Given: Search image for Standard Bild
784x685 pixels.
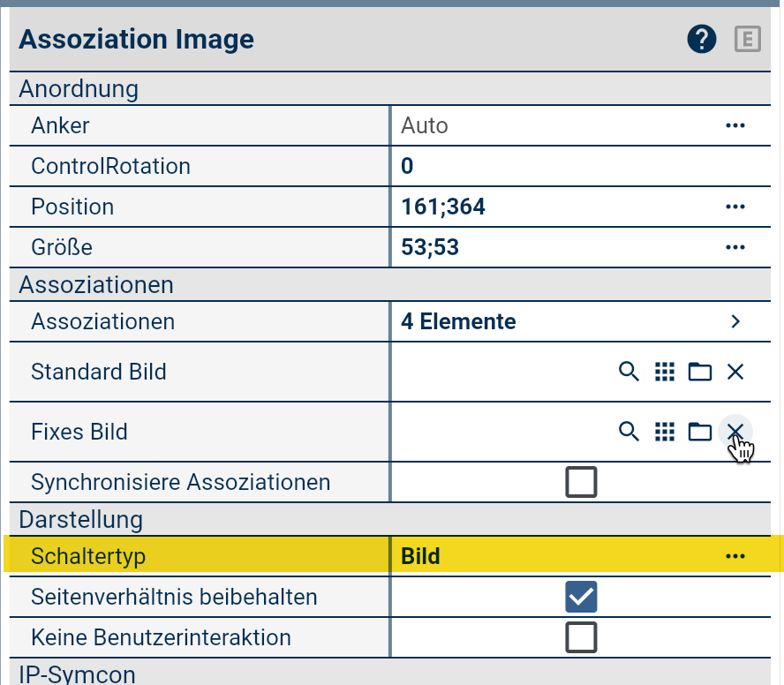Looking at the screenshot, I should click(629, 372).
